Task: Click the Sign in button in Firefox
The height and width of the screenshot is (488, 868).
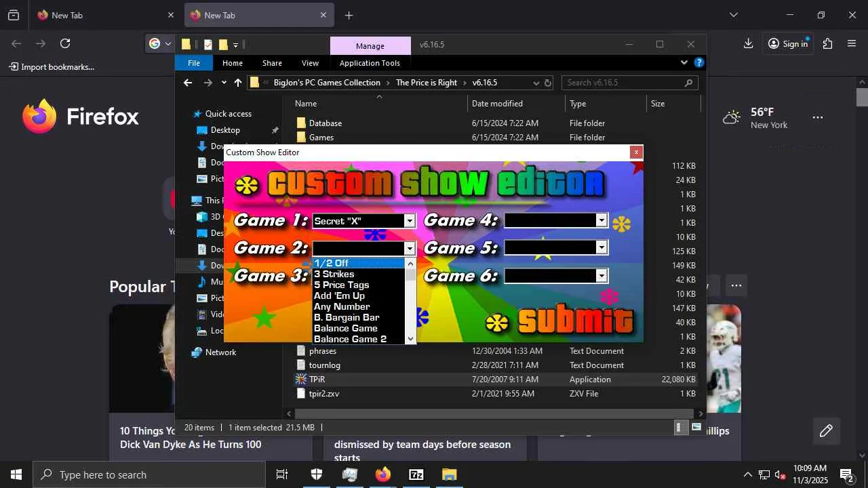Action: click(x=788, y=43)
